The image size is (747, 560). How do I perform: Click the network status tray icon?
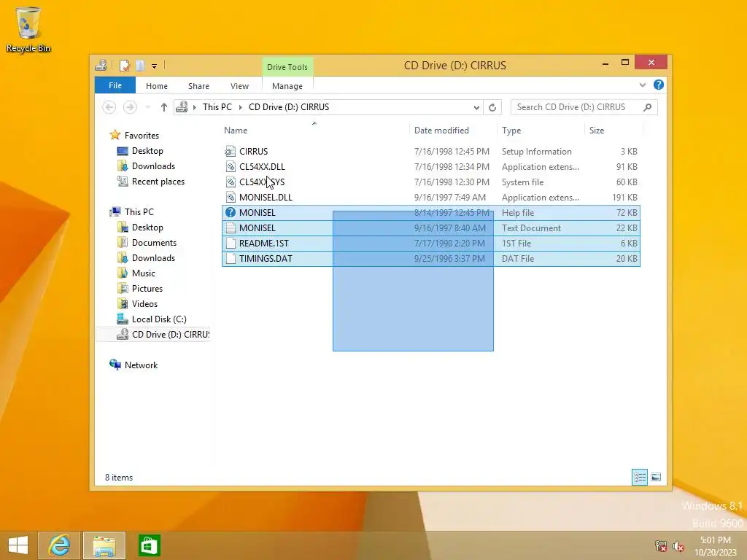[x=661, y=545]
